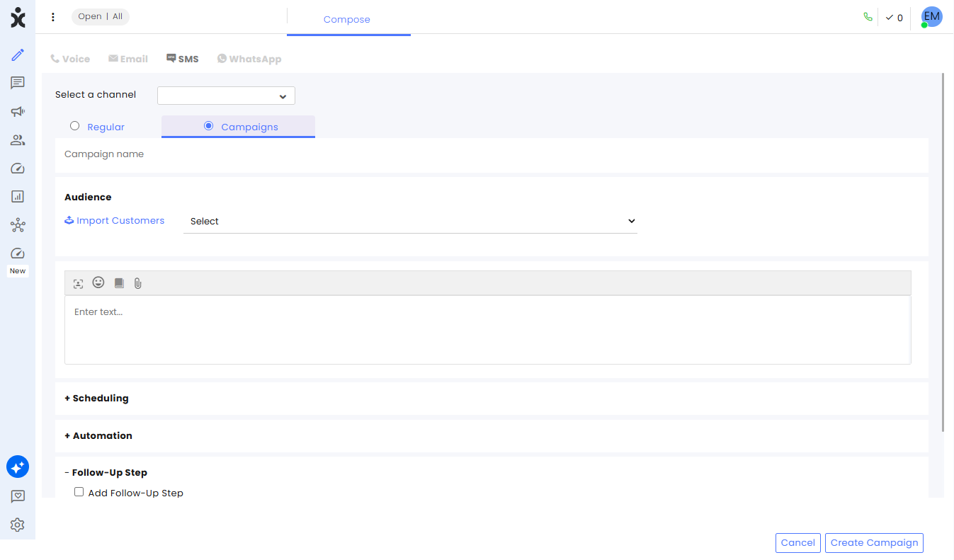Collapse the Follow-Up Step section
This screenshot has height=560, width=954.
[106, 472]
